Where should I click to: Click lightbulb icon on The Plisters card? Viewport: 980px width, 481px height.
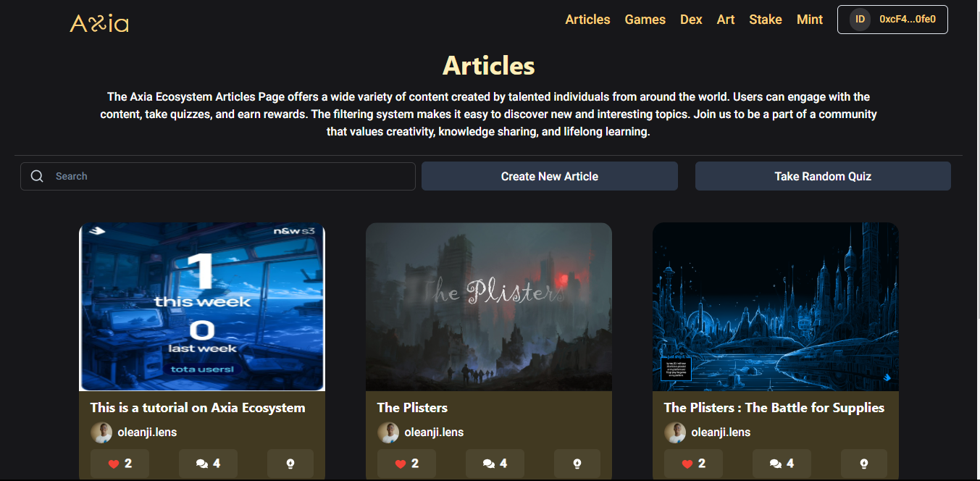[x=577, y=464]
